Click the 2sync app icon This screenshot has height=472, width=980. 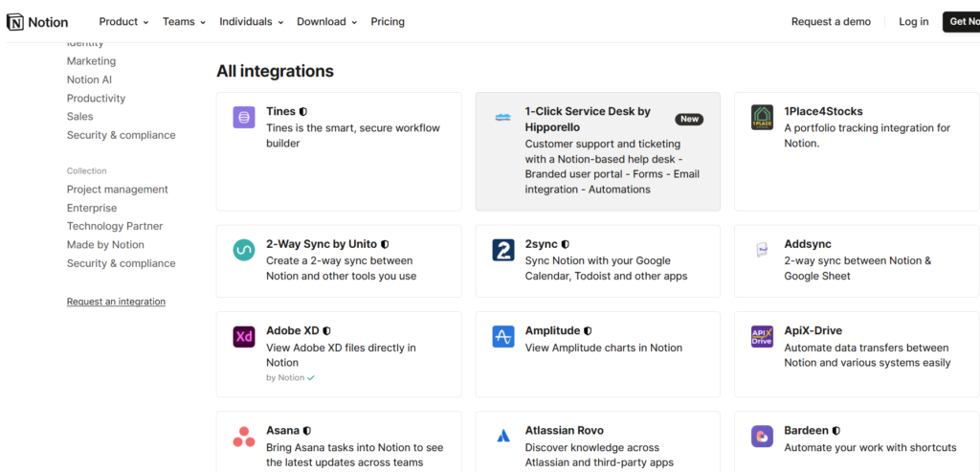coord(502,250)
